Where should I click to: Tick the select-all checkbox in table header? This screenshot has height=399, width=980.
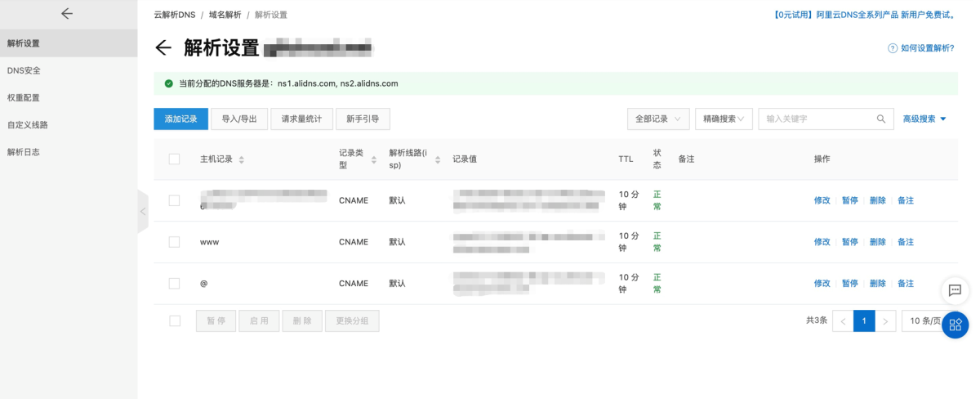pos(174,159)
